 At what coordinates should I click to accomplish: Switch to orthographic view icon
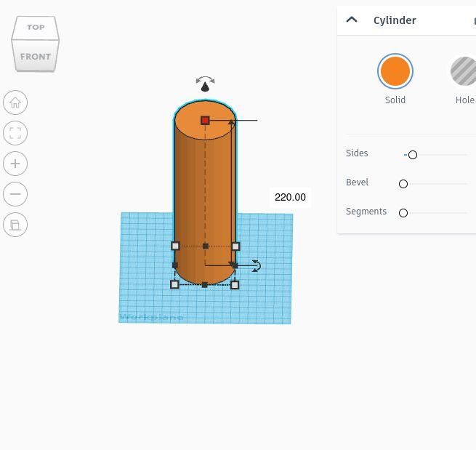pyautogui.click(x=15, y=225)
